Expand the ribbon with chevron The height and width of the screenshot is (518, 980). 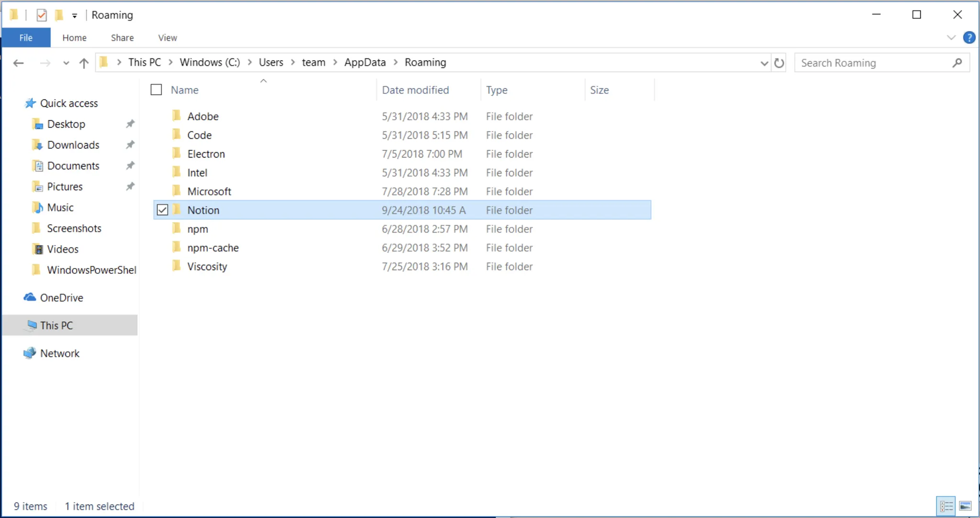(x=951, y=37)
